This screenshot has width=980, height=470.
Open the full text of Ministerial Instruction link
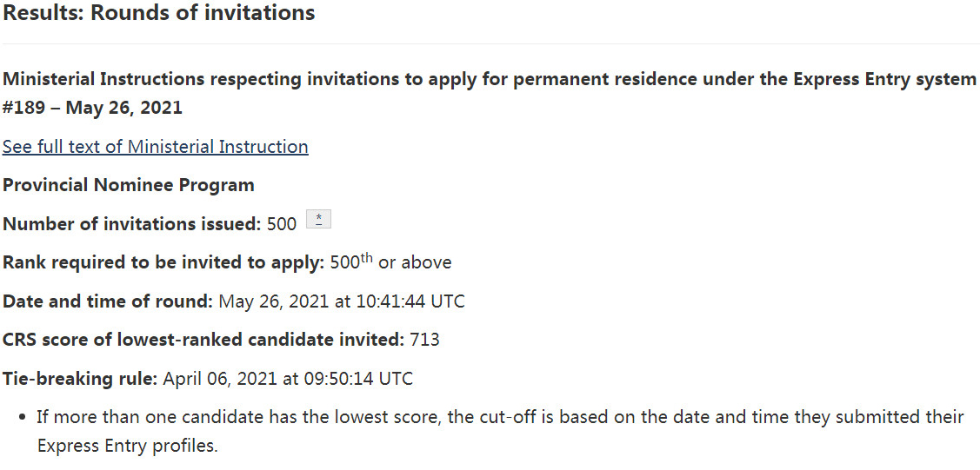[155, 147]
